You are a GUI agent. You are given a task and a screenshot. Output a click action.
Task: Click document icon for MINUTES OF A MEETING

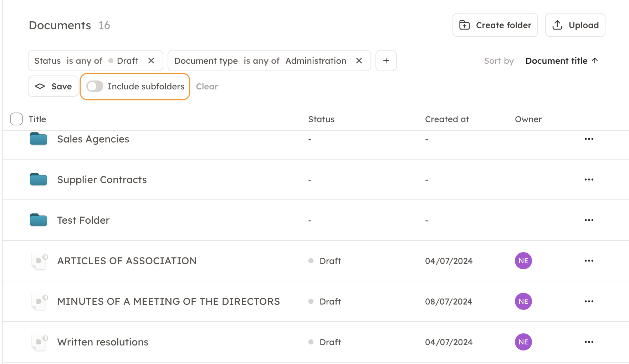pyautogui.click(x=39, y=302)
